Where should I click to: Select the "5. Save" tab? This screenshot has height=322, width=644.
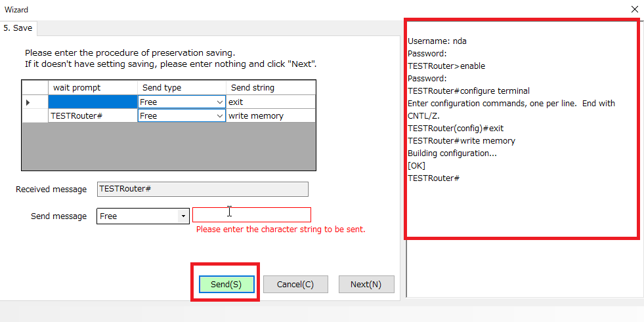(x=18, y=28)
